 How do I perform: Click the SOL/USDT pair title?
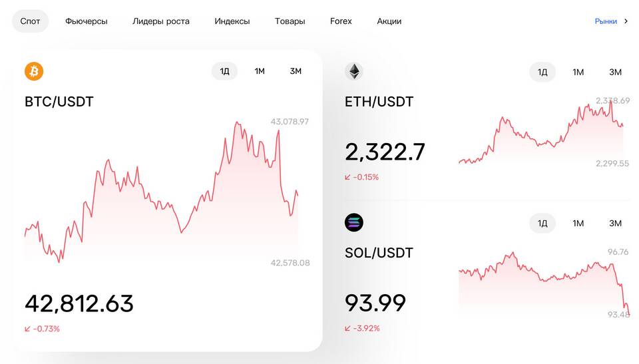tap(379, 253)
